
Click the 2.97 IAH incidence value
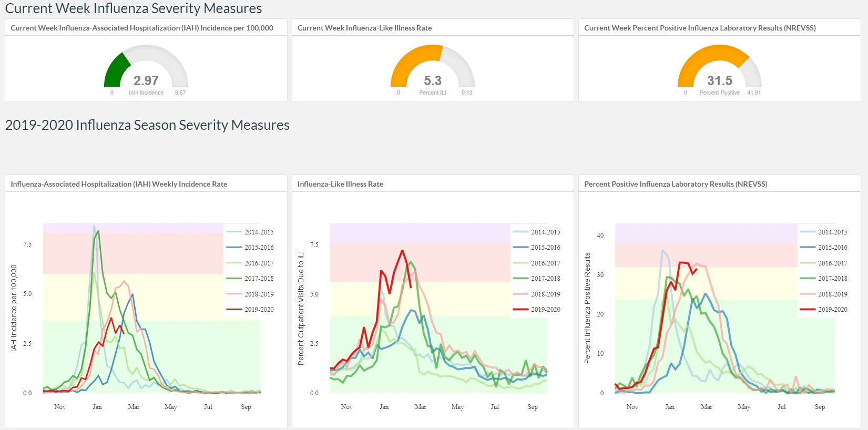tap(146, 80)
